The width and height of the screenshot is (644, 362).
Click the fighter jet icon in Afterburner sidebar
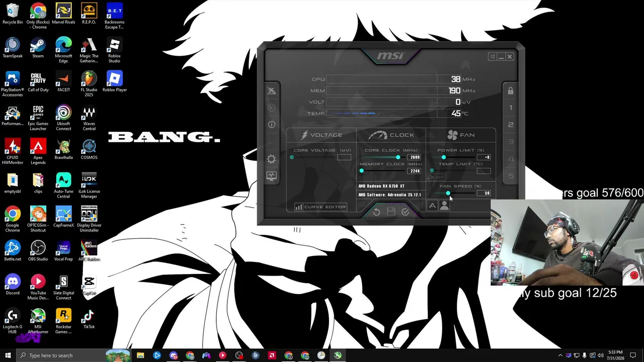tap(272, 90)
